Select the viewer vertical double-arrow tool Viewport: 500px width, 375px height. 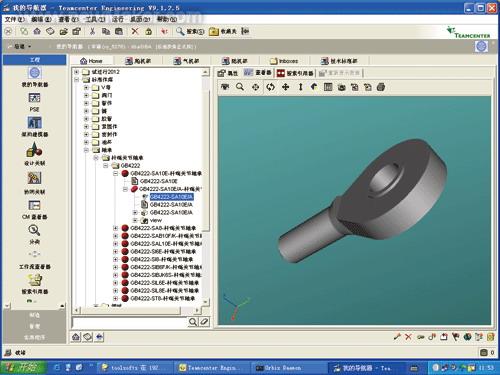point(300,87)
